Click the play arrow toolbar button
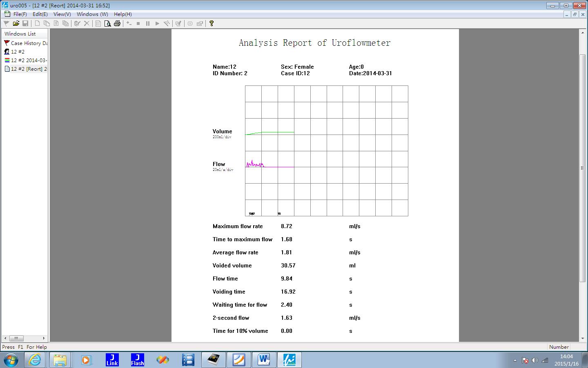The height and width of the screenshot is (368, 588). 157,24
